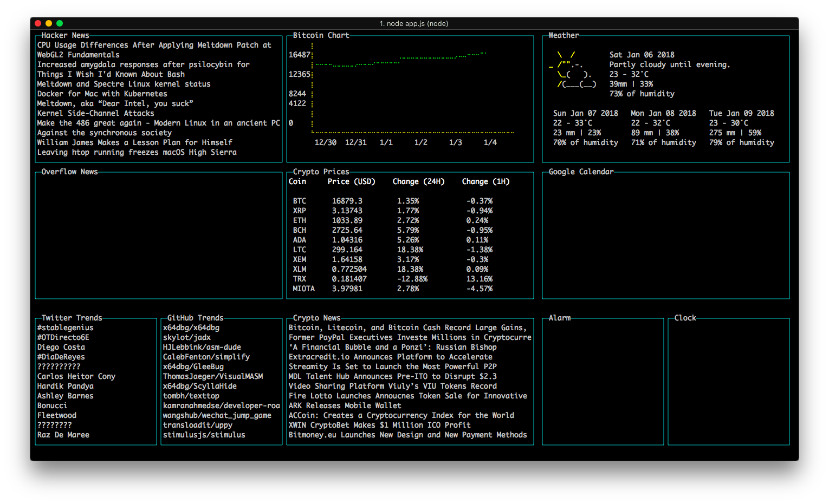Click the empty Google Calendar panel

point(666,235)
